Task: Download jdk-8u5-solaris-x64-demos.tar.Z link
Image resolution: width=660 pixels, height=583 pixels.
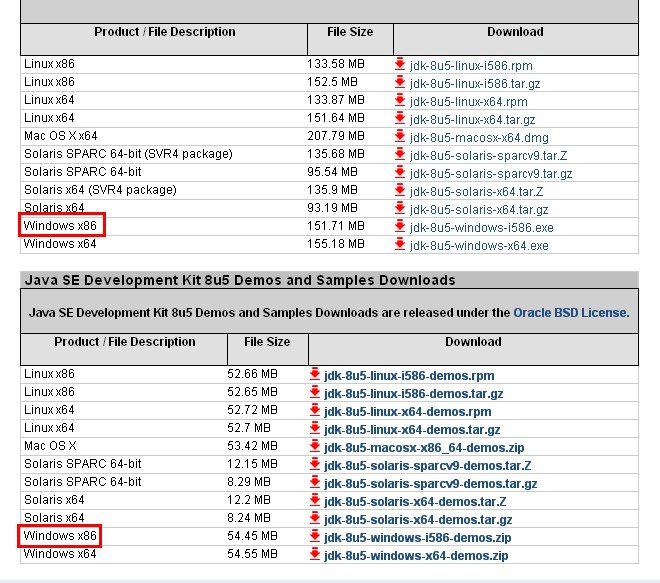Action: 415,502
